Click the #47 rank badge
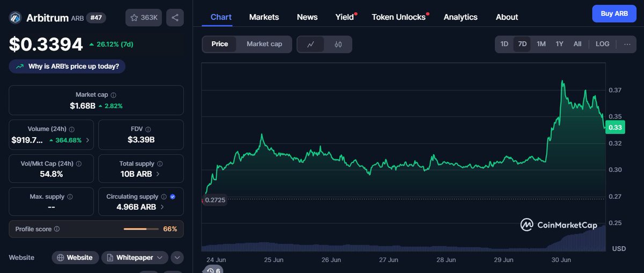The image size is (644, 273). (97, 17)
